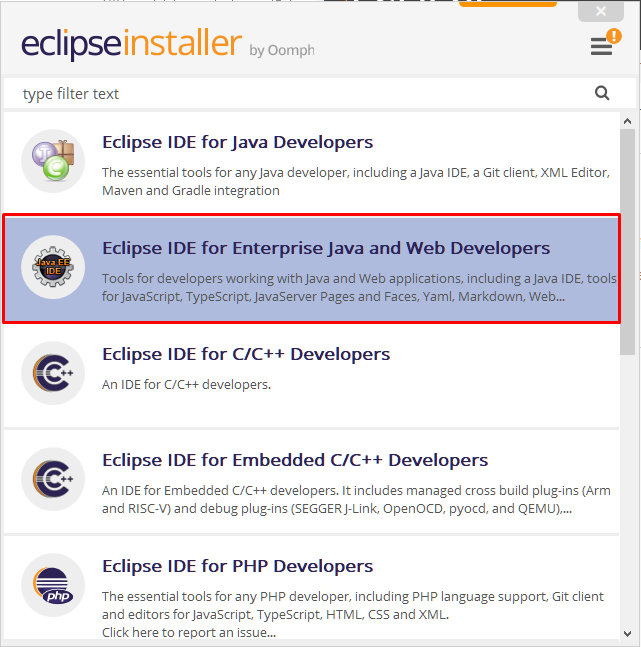The height and width of the screenshot is (647, 641).
Task: Click the PHP Developers logo icon
Action: [x=53, y=585]
